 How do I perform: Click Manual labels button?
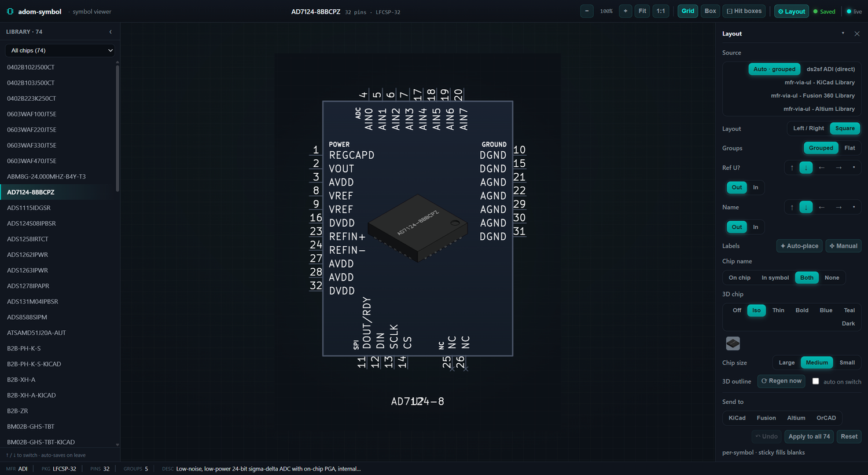point(843,246)
